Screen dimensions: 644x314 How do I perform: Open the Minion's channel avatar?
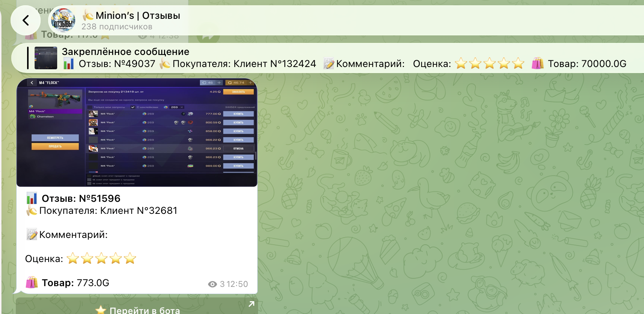(63, 20)
